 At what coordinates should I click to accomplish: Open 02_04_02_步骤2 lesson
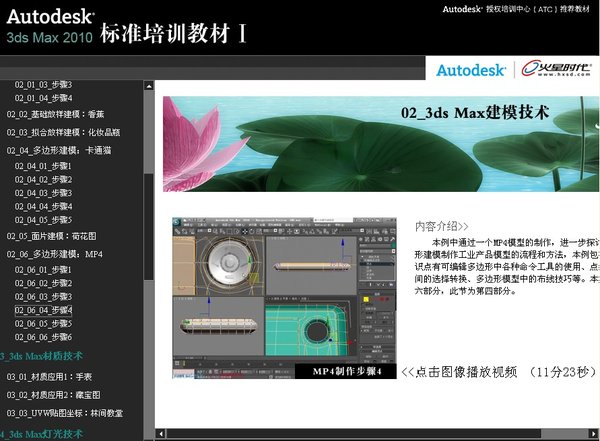(x=43, y=180)
